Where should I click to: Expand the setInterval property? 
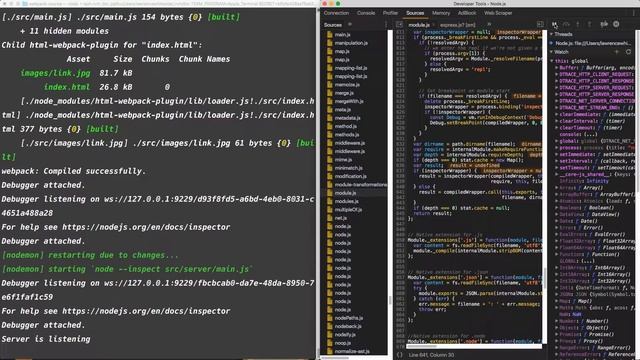pyautogui.click(x=557, y=161)
